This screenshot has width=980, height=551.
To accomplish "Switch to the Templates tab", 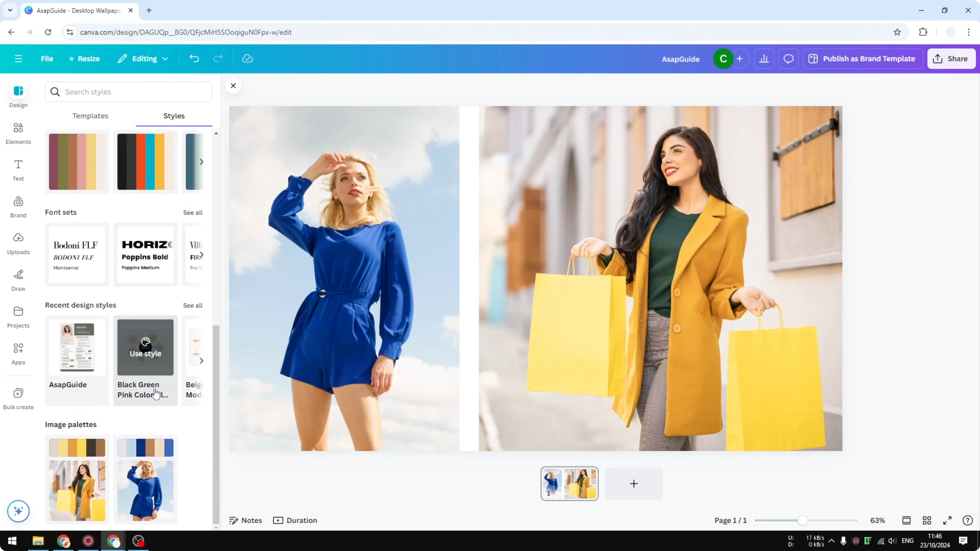I will [x=90, y=116].
